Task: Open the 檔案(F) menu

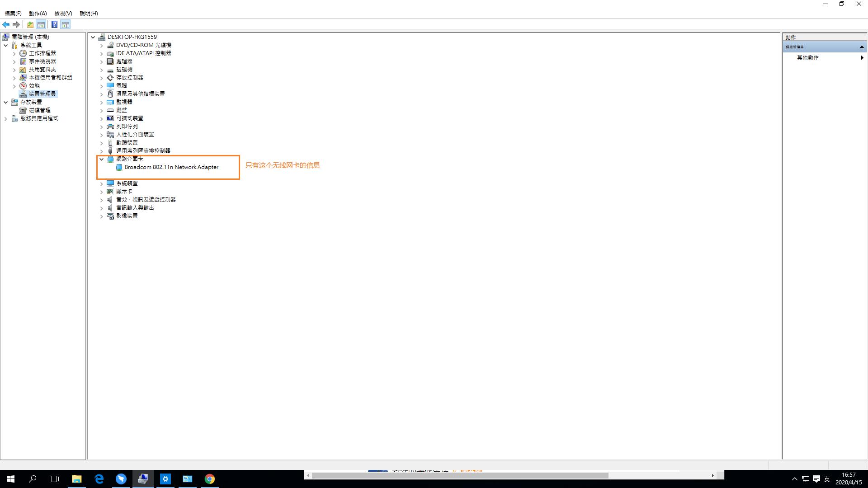Action: pyautogui.click(x=13, y=13)
